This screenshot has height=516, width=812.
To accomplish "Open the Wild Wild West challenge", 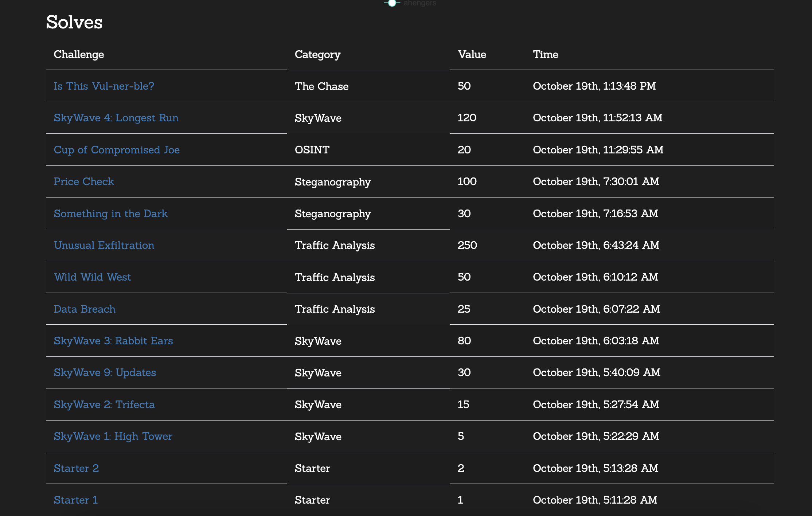I will [x=92, y=277].
